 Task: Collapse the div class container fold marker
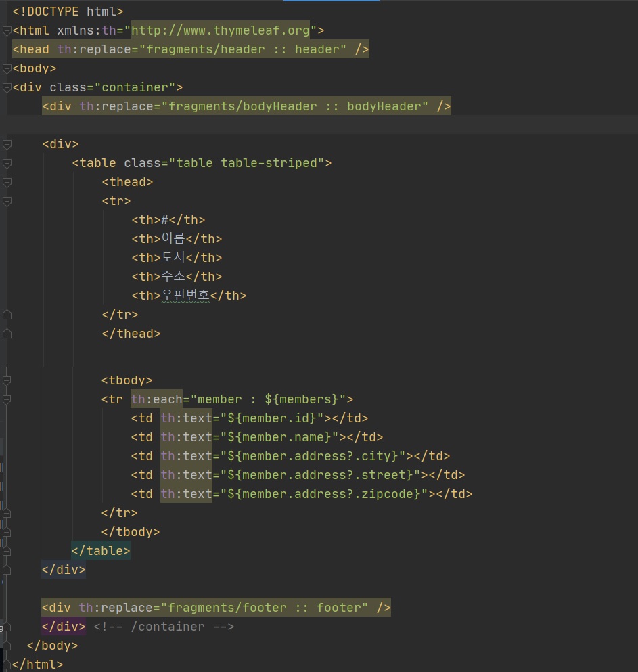click(6, 87)
